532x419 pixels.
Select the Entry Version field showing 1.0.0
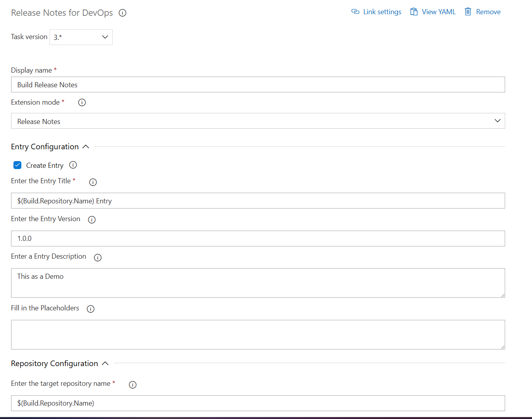pyautogui.click(x=257, y=238)
